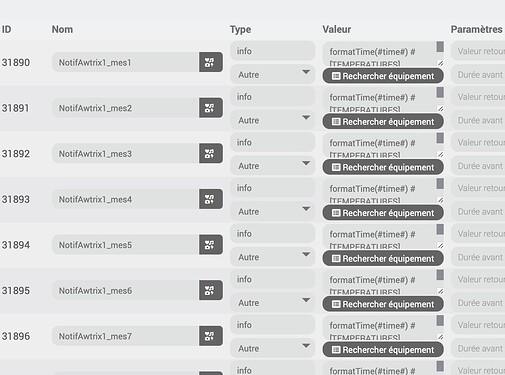
Task: Click Rechercher équipement for command 31894
Action: (x=383, y=259)
